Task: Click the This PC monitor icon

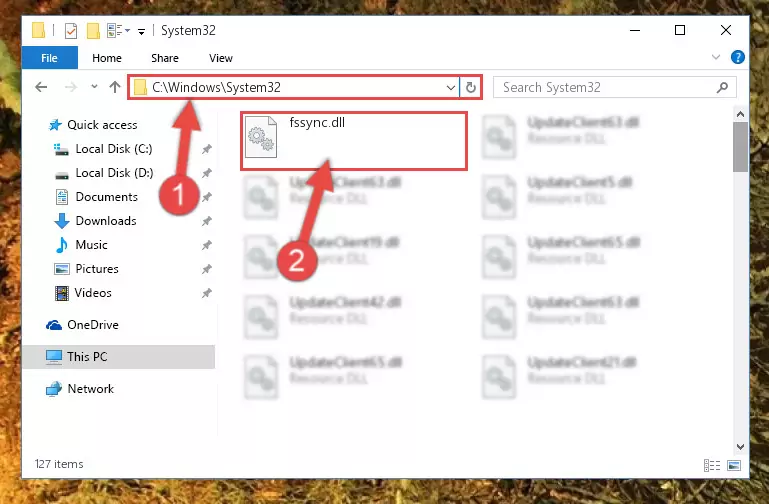Action: (54, 357)
